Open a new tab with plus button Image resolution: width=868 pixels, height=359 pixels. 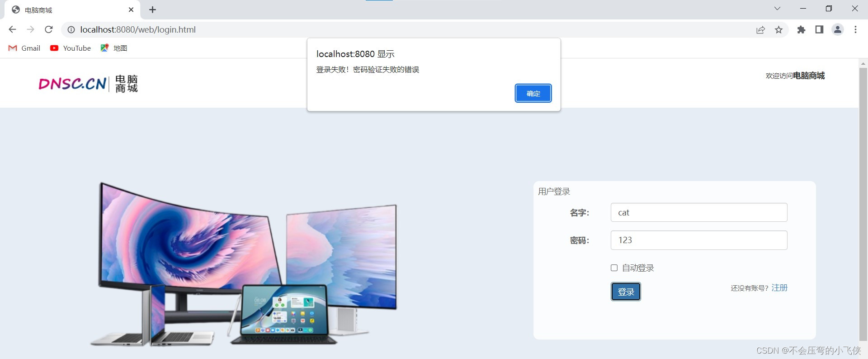coord(153,10)
